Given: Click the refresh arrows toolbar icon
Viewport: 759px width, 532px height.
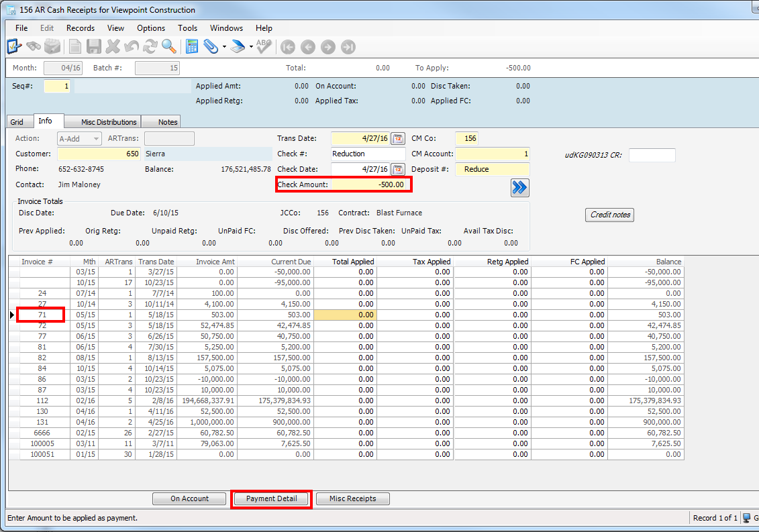Looking at the screenshot, I should tap(150, 46).
